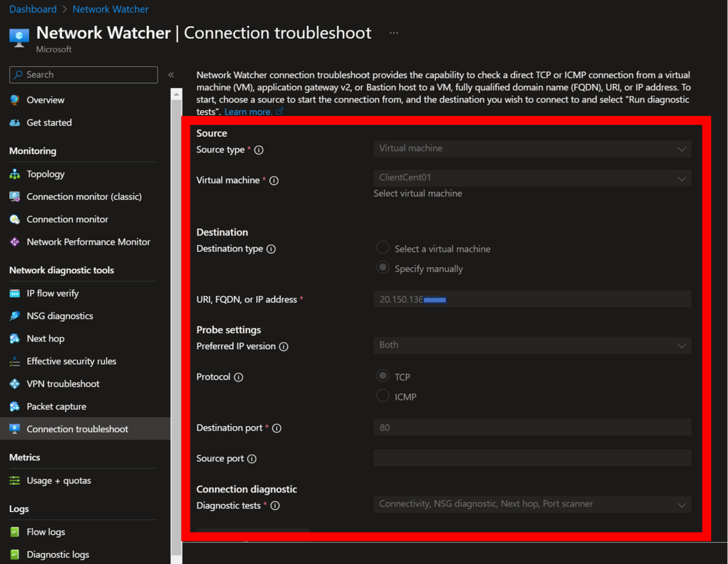Image resolution: width=728 pixels, height=564 pixels.
Task: Click the Dashboard breadcrumb link
Action: pyautogui.click(x=33, y=9)
